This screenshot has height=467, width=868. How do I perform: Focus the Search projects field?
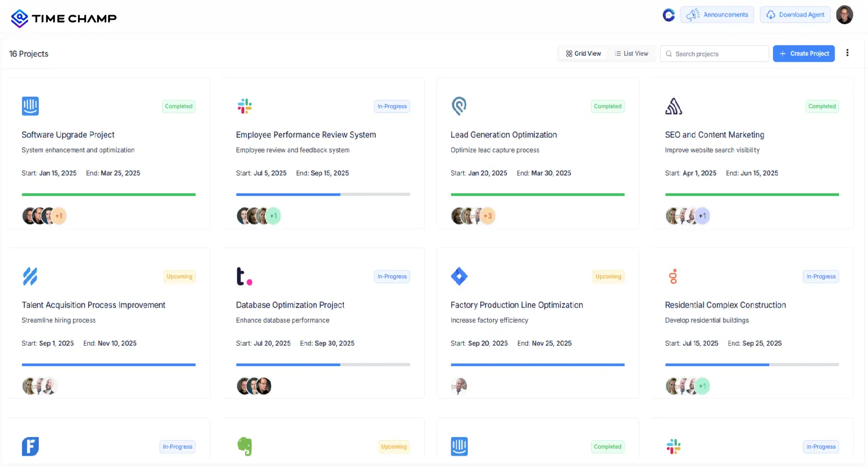(714, 54)
